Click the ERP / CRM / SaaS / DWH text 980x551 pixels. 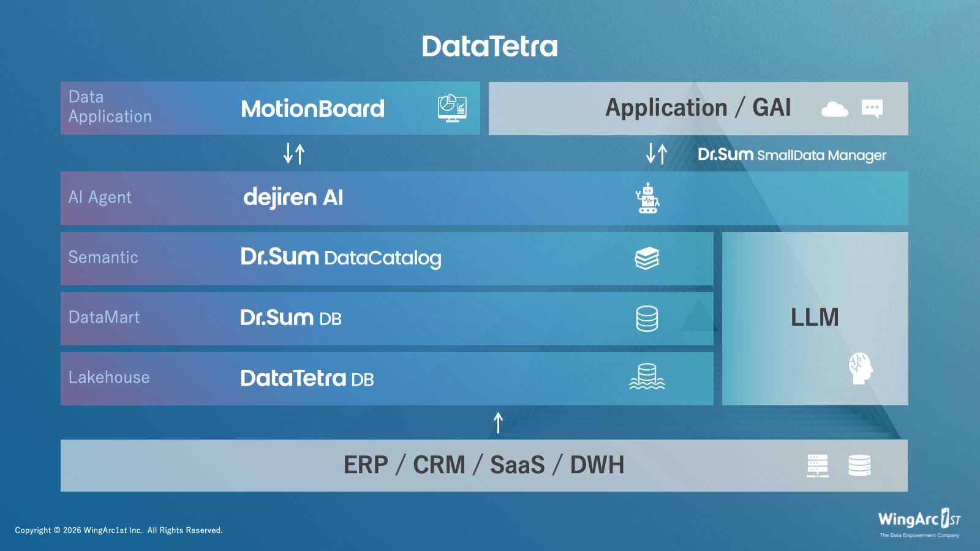point(484,465)
